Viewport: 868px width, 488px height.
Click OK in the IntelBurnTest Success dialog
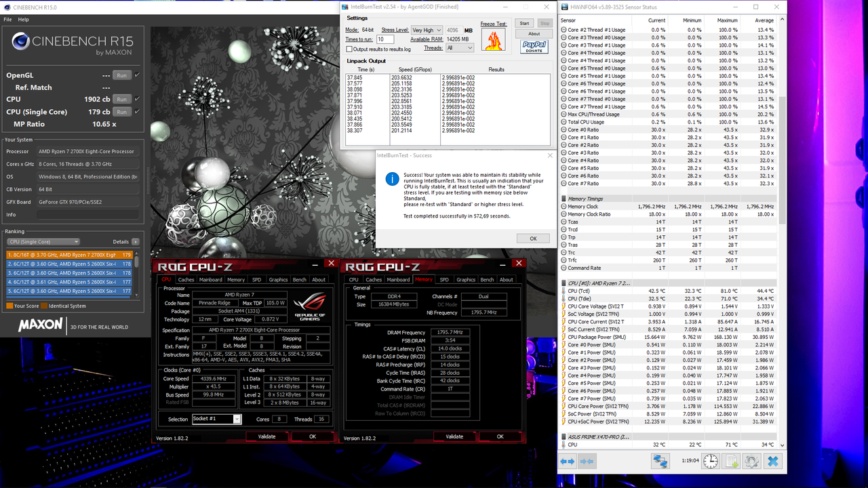tap(533, 239)
